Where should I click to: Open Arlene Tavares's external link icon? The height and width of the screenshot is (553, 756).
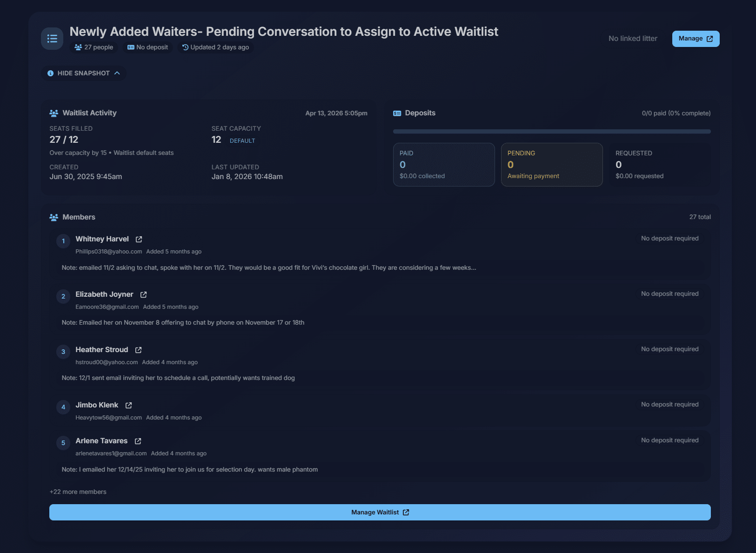point(138,441)
